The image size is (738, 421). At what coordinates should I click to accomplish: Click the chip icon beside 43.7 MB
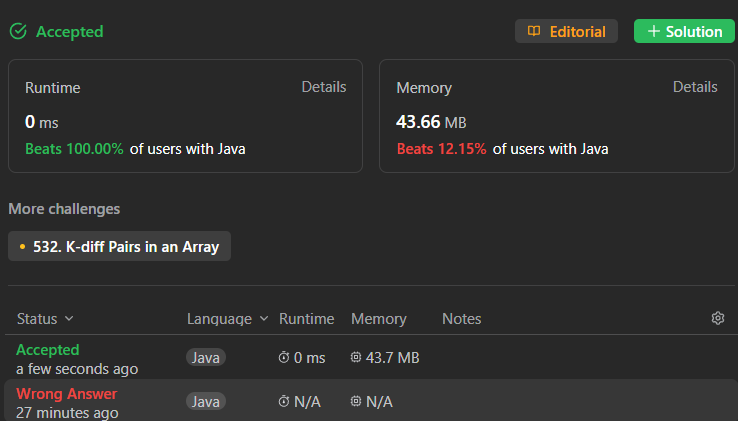[356, 358]
